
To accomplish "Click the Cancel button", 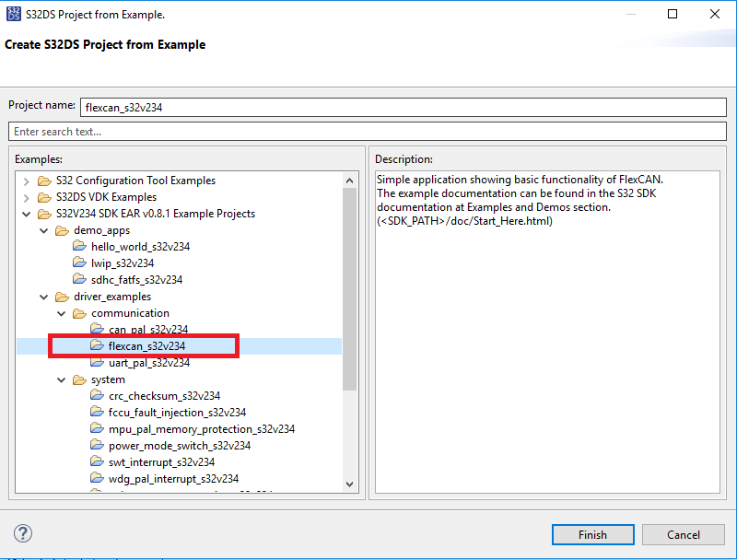I will point(683,534).
